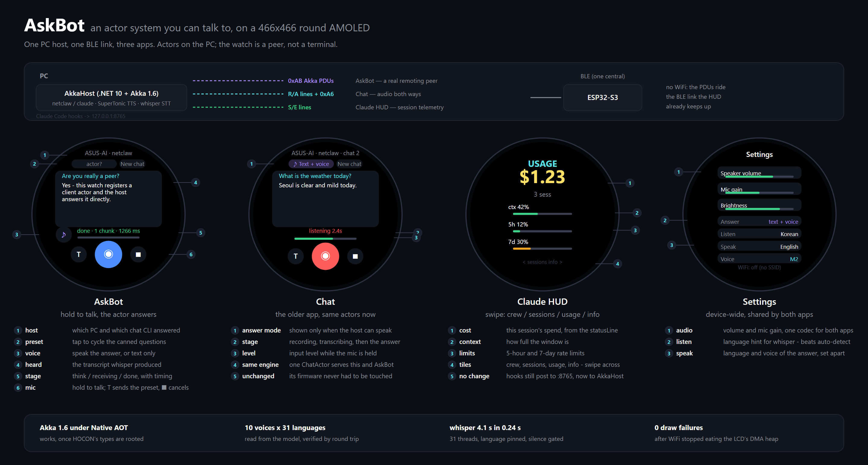
Task: Click 'What is the weather today?' transcript line
Action: click(x=315, y=176)
